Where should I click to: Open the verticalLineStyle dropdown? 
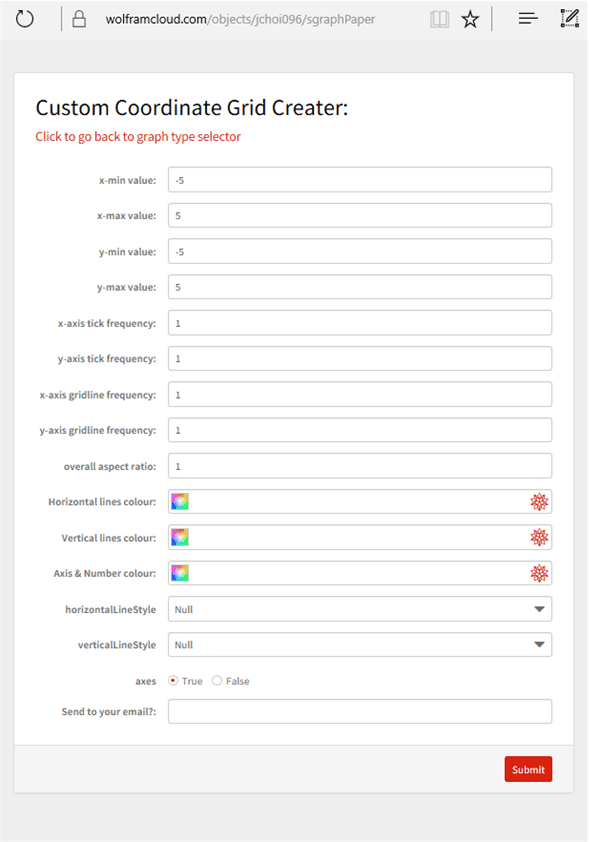(360, 644)
